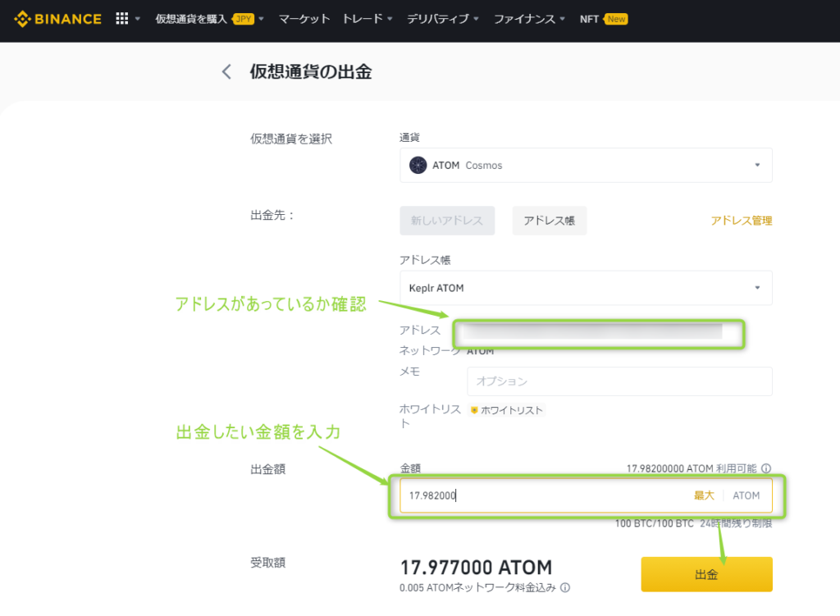
Task: Expand the apps grid dropdown arrow
Action: [x=138, y=19]
